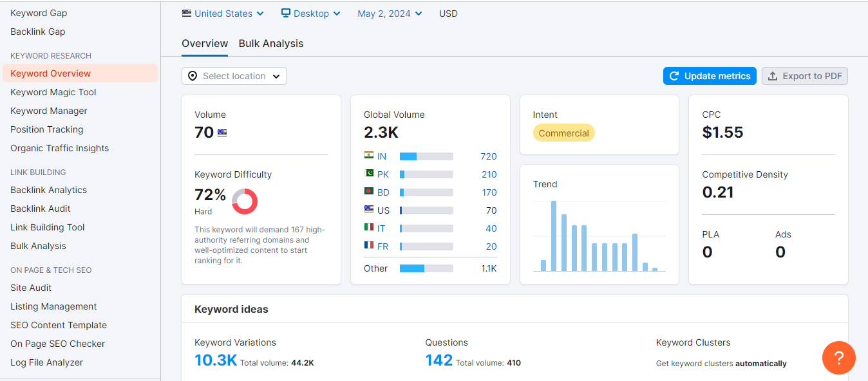This screenshot has width=868, height=381.
Task: Click the IN volume progress bar
Action: click(x=427, y=156)
